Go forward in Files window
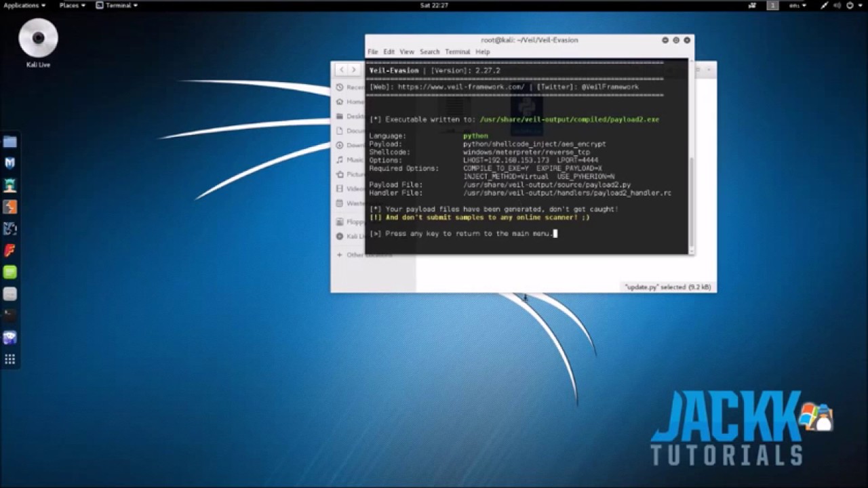The height and width of the screenshot is (488, 868). pyautogui.click(x=353, y=70)
